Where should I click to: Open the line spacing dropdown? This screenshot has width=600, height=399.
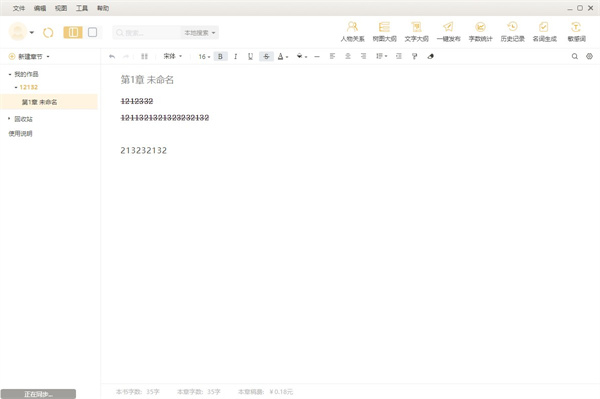(x=382, y=56)
